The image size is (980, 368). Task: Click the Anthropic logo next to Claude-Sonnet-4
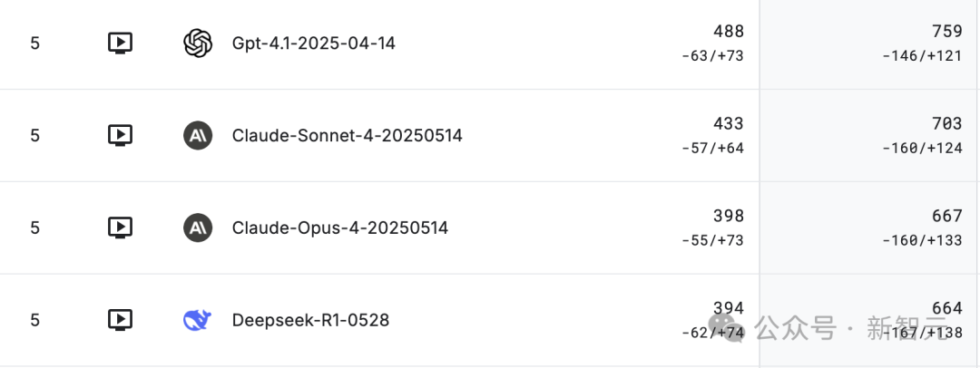[x=198, y=136]
